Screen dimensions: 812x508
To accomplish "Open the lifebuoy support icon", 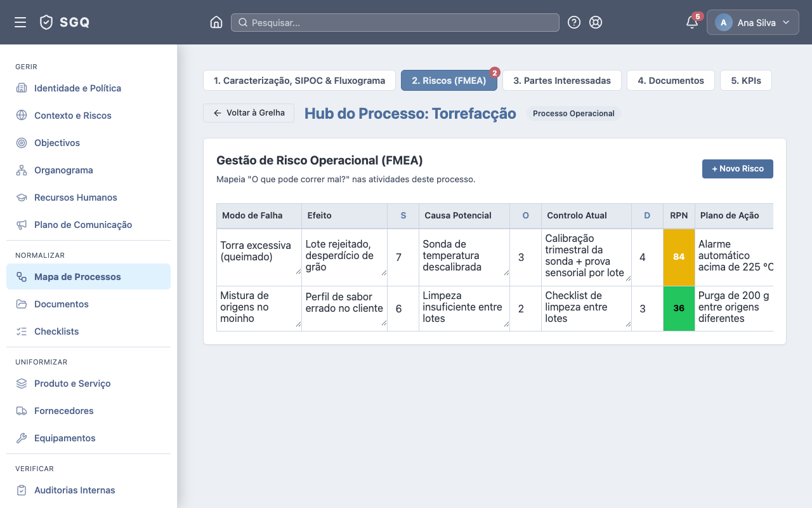I will [x=596, y=22].
